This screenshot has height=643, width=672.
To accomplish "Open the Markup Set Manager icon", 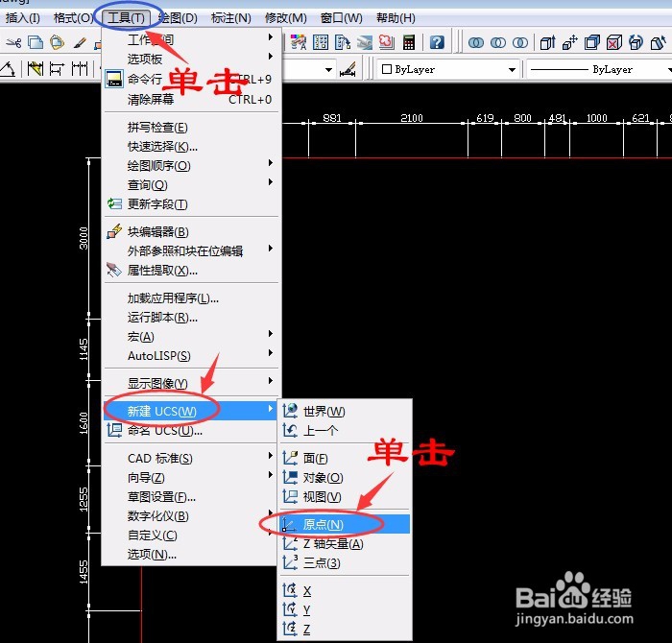I will point(387,42).
